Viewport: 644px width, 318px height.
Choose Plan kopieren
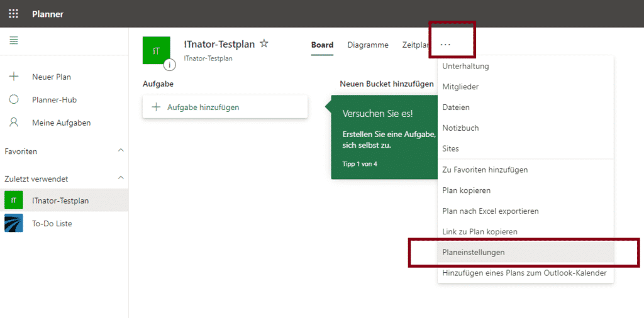pos(526,190)
